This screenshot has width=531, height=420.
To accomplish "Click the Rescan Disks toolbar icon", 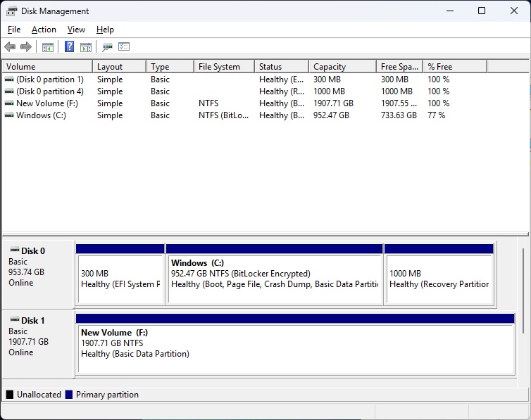I will click(x=107, y=47).
